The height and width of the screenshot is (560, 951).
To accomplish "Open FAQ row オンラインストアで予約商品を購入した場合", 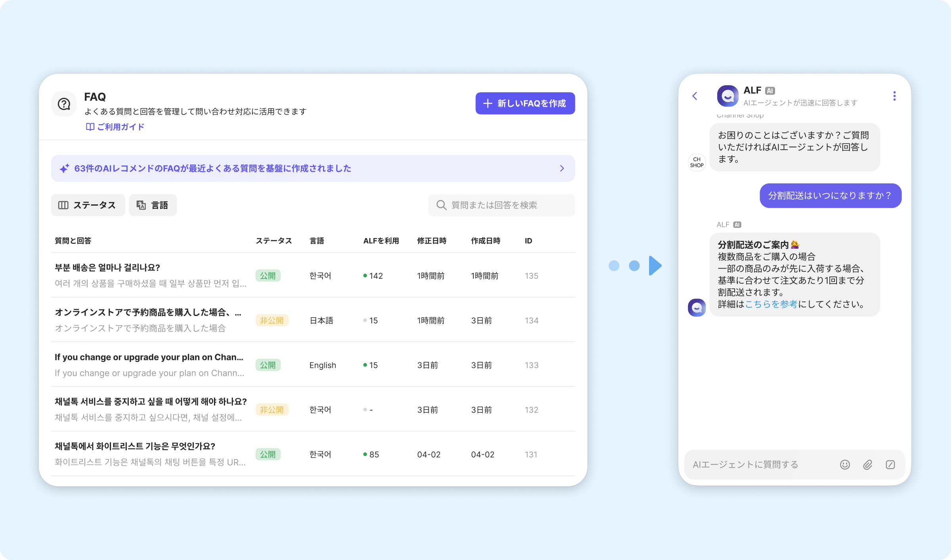I will coord(313,320).
